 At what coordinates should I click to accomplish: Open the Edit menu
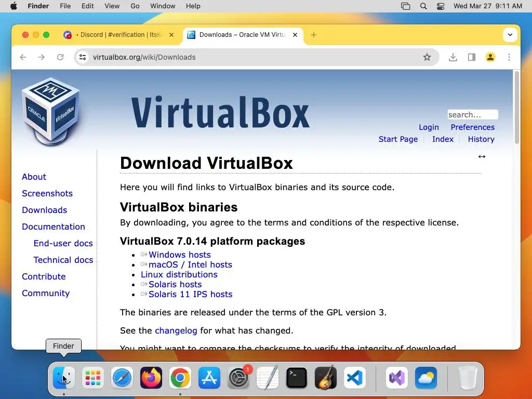point(87,6)
